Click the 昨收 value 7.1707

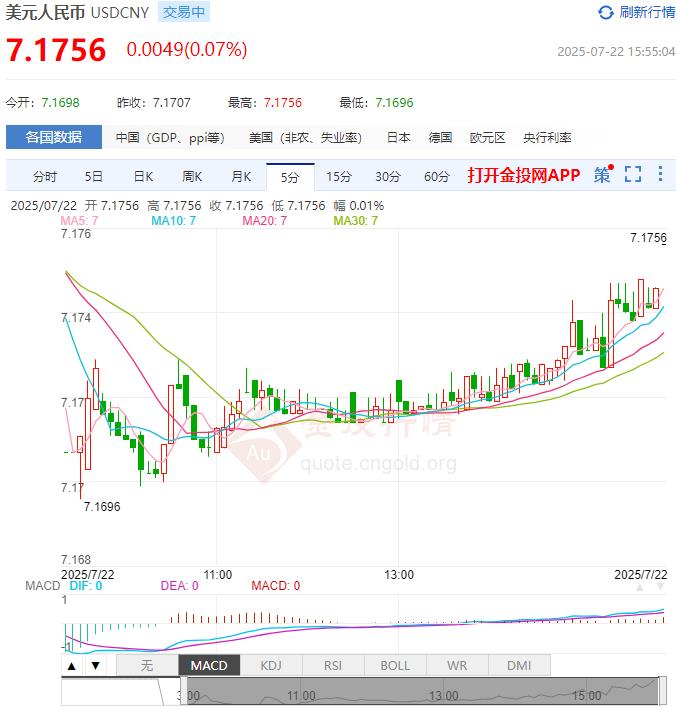click(172, 103)
